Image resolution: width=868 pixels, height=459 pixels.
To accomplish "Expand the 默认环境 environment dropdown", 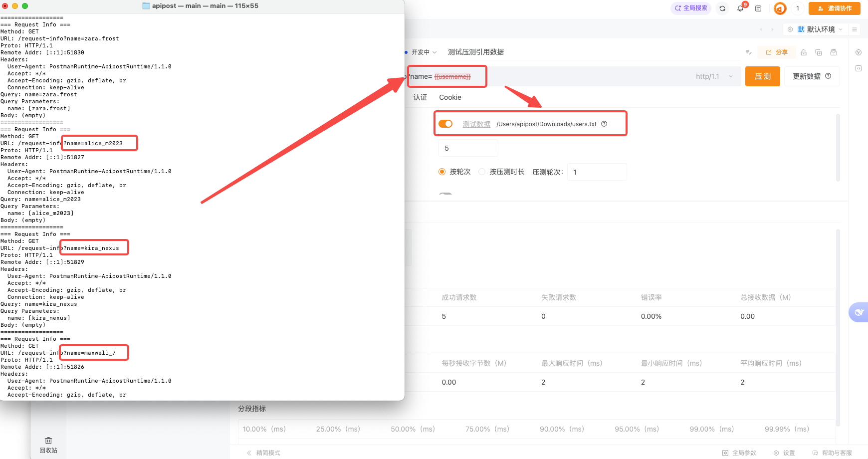I will (x=821, y=29).
